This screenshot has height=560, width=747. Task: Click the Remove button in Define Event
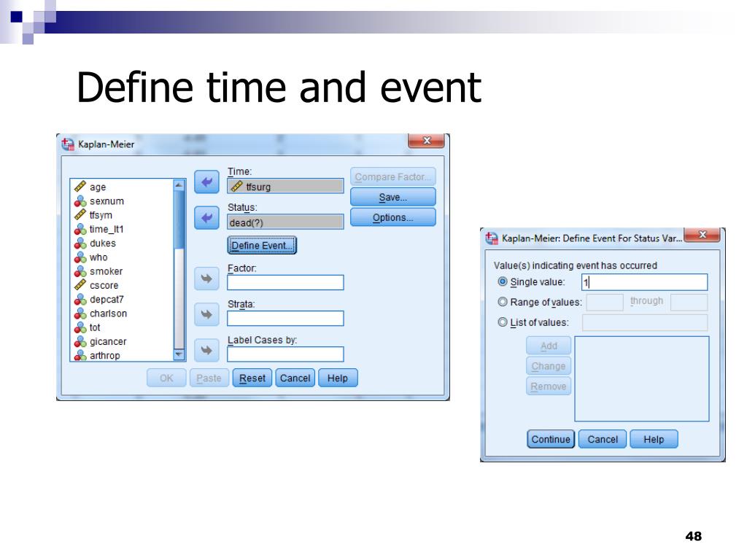(x=549, y=386)
